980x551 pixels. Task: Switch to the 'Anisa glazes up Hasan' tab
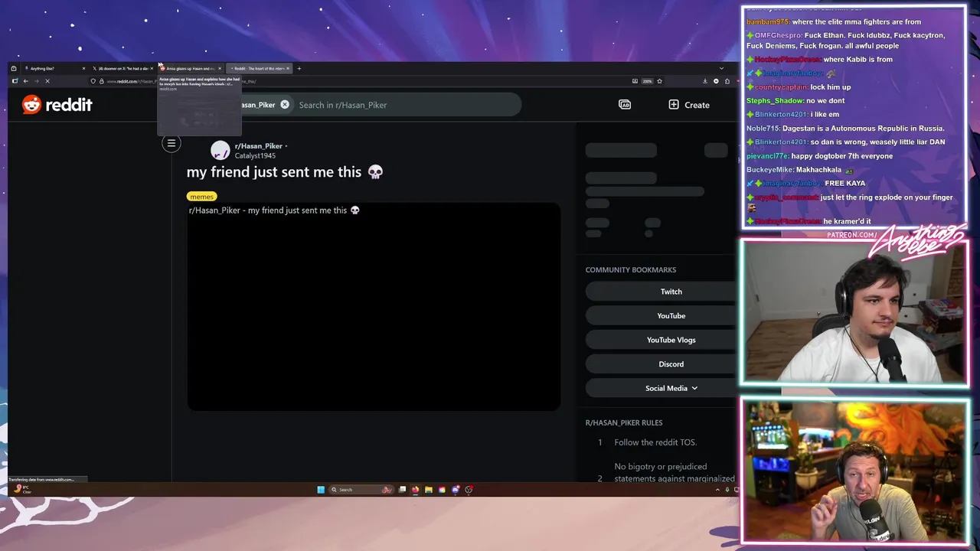click(x=190, y=69)
